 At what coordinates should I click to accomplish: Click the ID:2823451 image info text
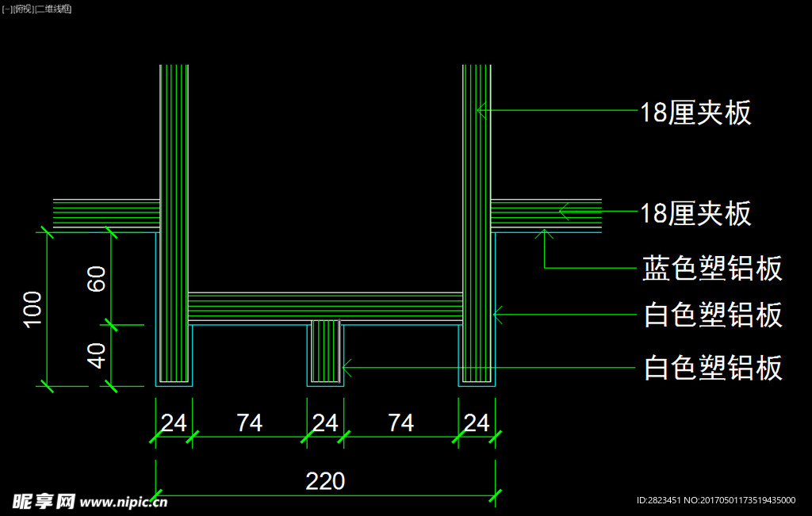[x=658, y=500]
